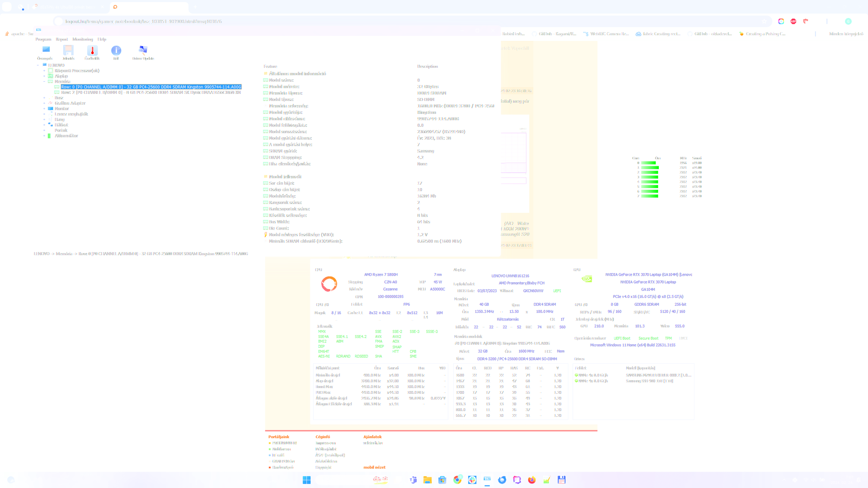Collapse the LENOVO root tree node
The width and height of the screenshot is (868, 488).
[x=38, y=65]
